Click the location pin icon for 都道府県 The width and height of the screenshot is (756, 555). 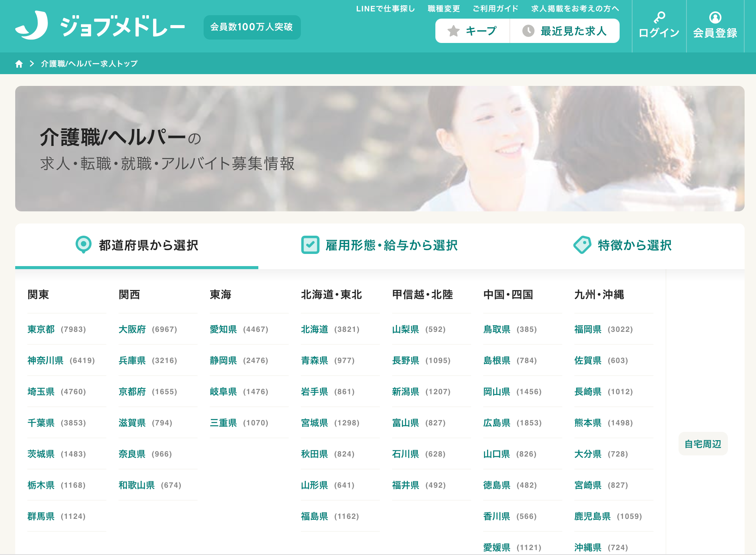tap(84, 244)
